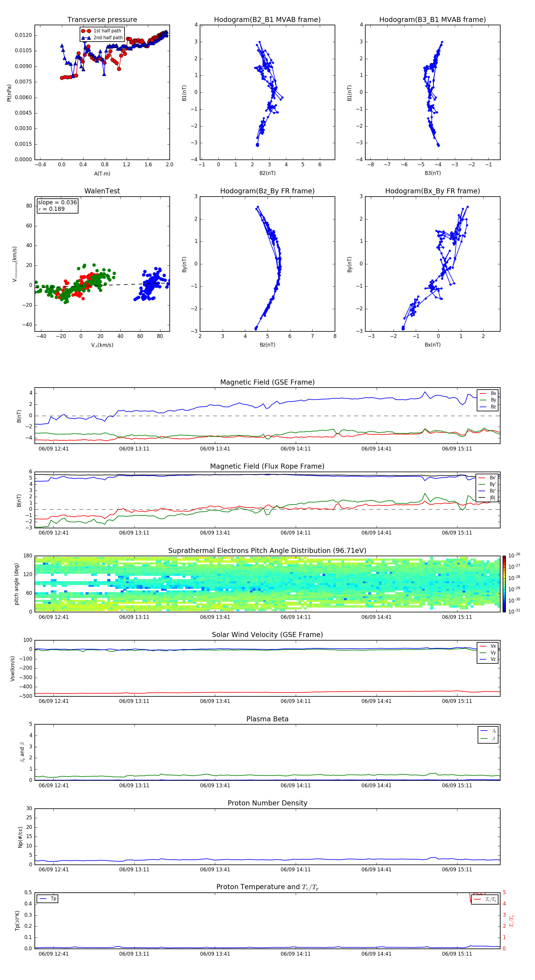Select the β entry in Plasma Beta legend
This screenshot has width=535, height=980.
[x=488, y=739]
